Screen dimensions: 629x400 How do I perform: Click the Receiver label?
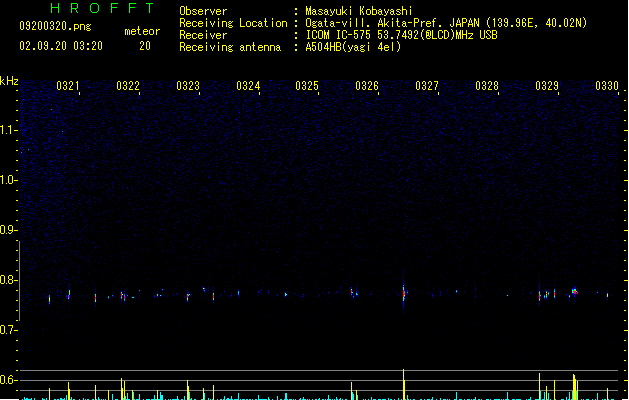pyautogui.click(x=203, y=35)
